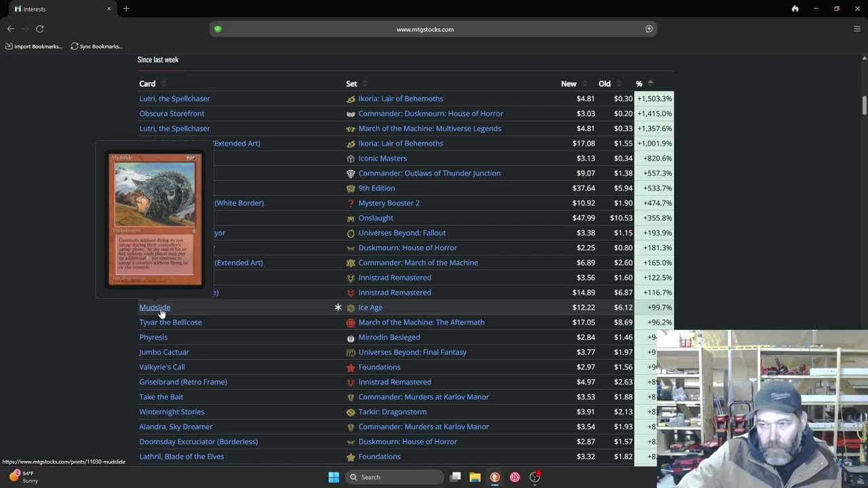Screen dimensions: 868x488
Task: Open Doomsday Excruciator (Borderless) link
Action: tap(198, 441)
